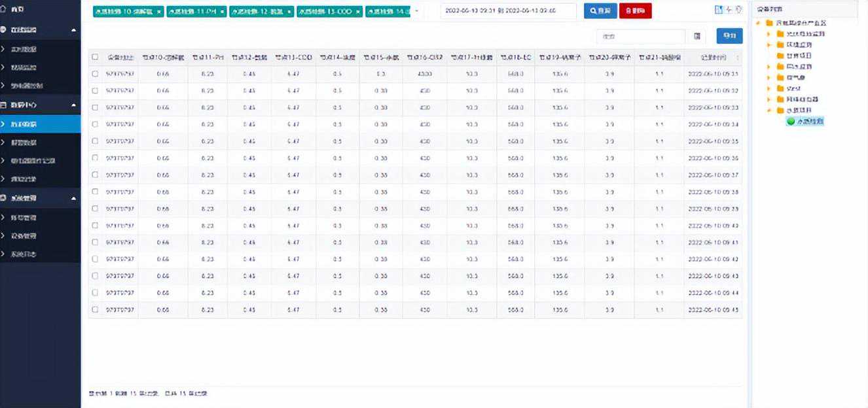Collapse the 系统管理 sidebar section
Image resolution: width=868 pixels, height=408 pixels.
[73, 198]
